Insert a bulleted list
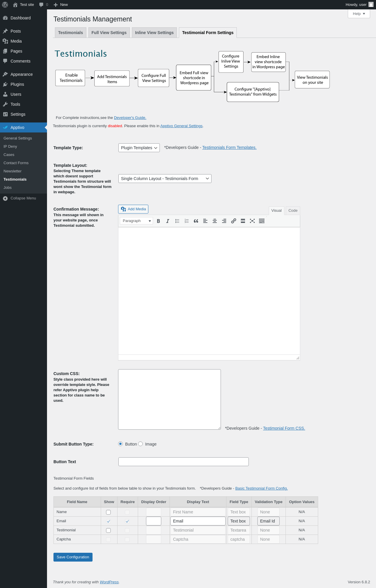 pos(177,221)
